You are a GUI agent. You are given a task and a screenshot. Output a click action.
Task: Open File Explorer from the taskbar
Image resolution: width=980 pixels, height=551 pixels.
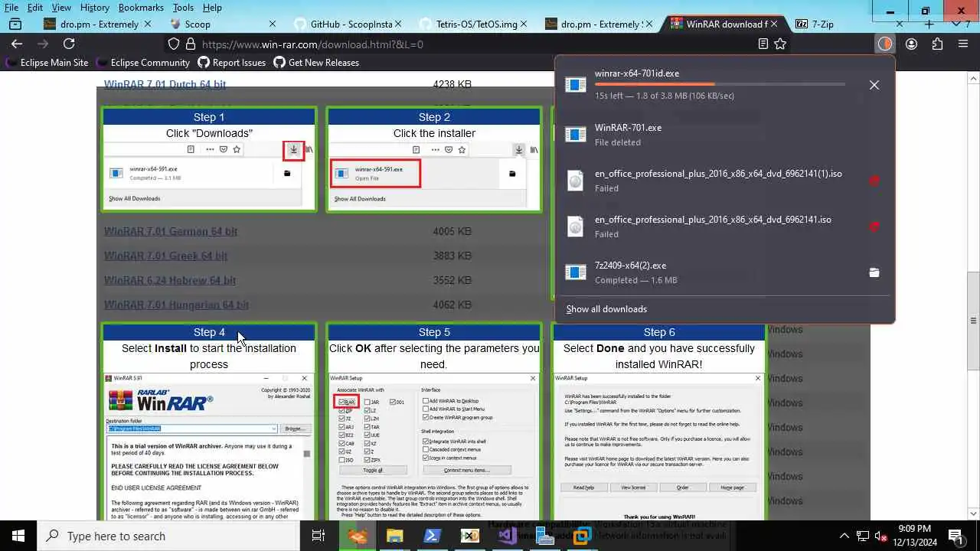point(394,536)
